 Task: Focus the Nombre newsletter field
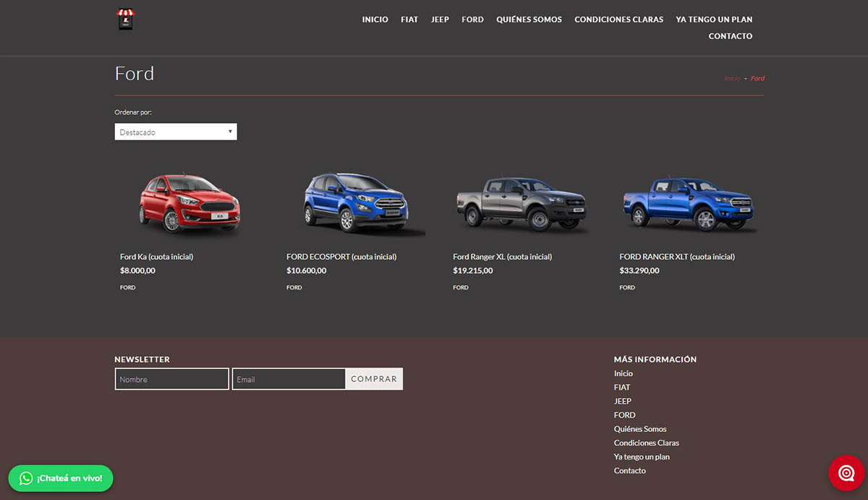click(x=172, y=379)
